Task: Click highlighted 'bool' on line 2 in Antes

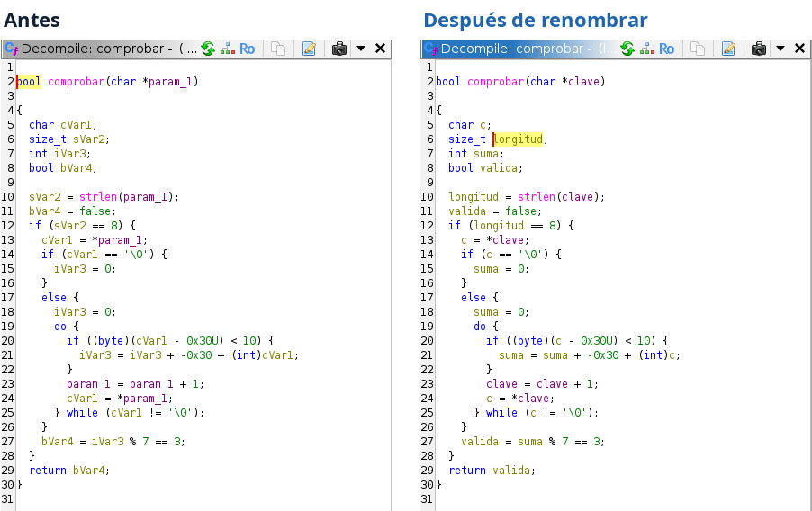Action: pos(29,82)
